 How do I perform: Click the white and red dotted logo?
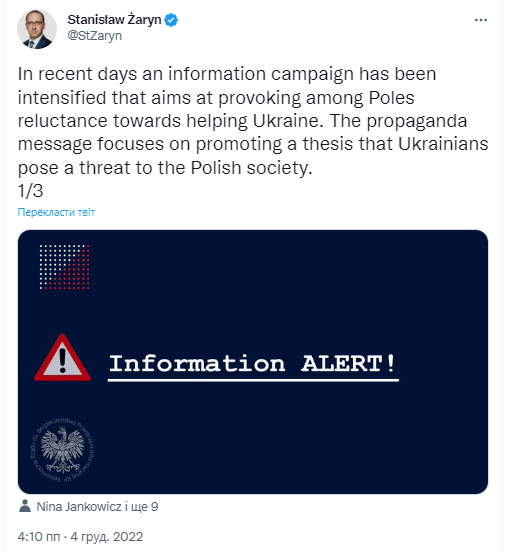pyautogui.click(x=64, y=267)
